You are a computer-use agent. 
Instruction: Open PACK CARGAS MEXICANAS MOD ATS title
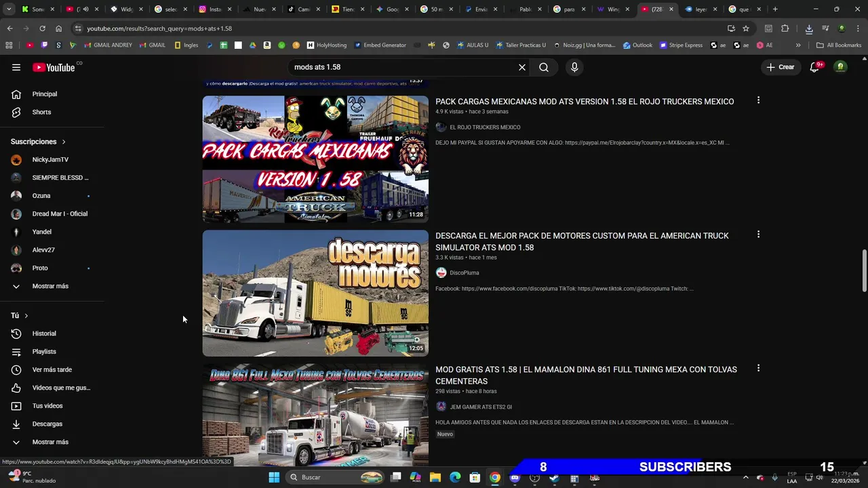tap(585, 102)
